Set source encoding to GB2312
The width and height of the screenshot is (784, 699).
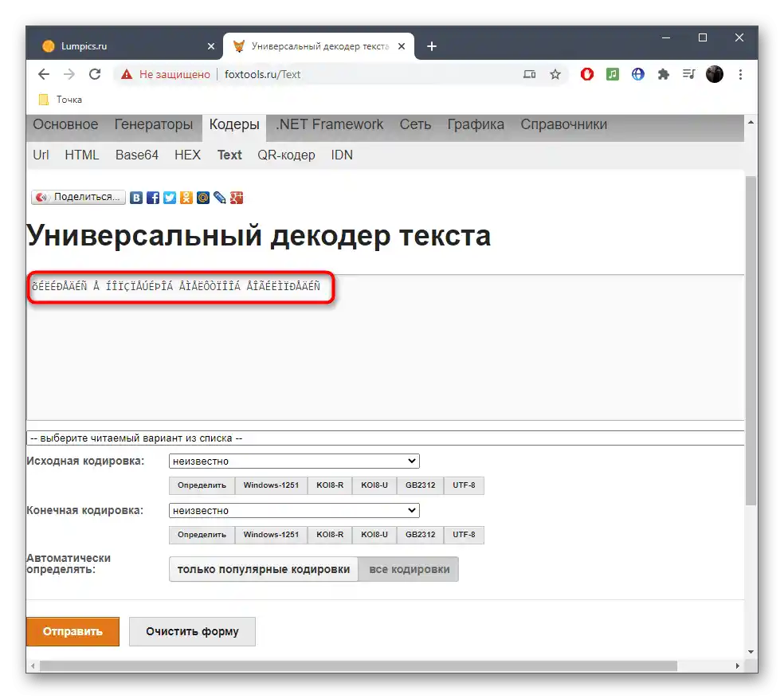point(421,485)
